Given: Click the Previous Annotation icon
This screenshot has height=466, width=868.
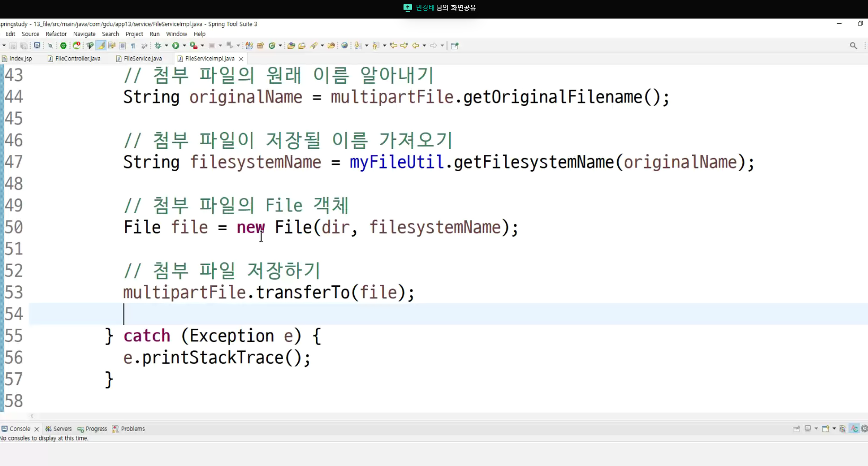Looking at the screenshot, I should pyautogui.click(x=375, y=46).
